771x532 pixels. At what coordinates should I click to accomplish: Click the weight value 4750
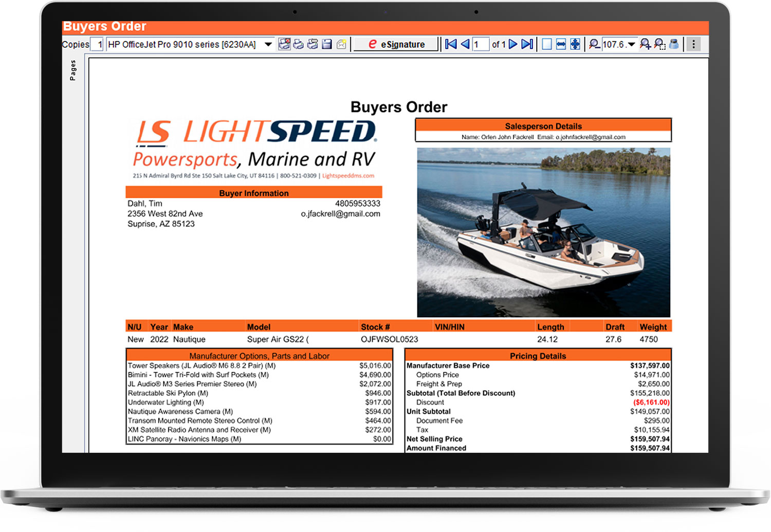click(649, 339)
